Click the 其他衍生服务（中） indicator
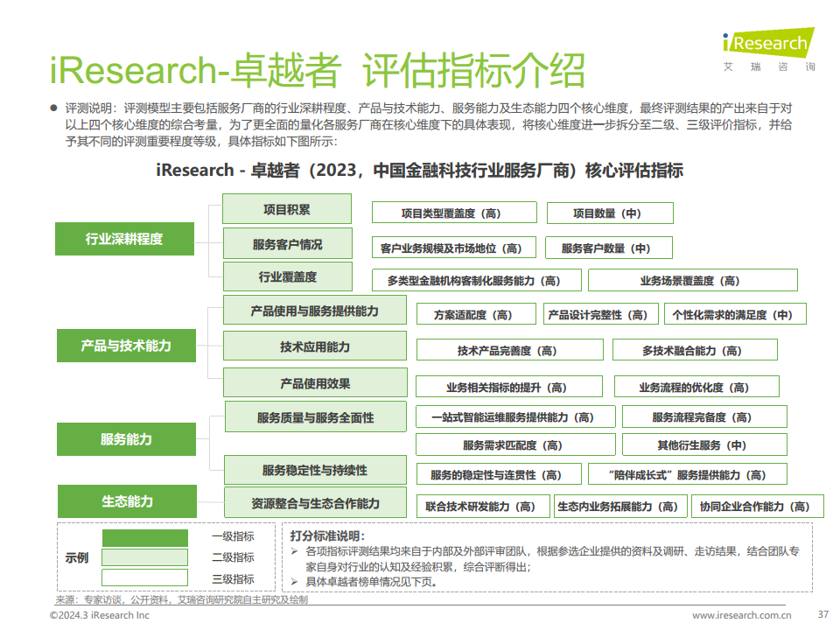Viewport: 840px width, 630px height. point(703,445)
